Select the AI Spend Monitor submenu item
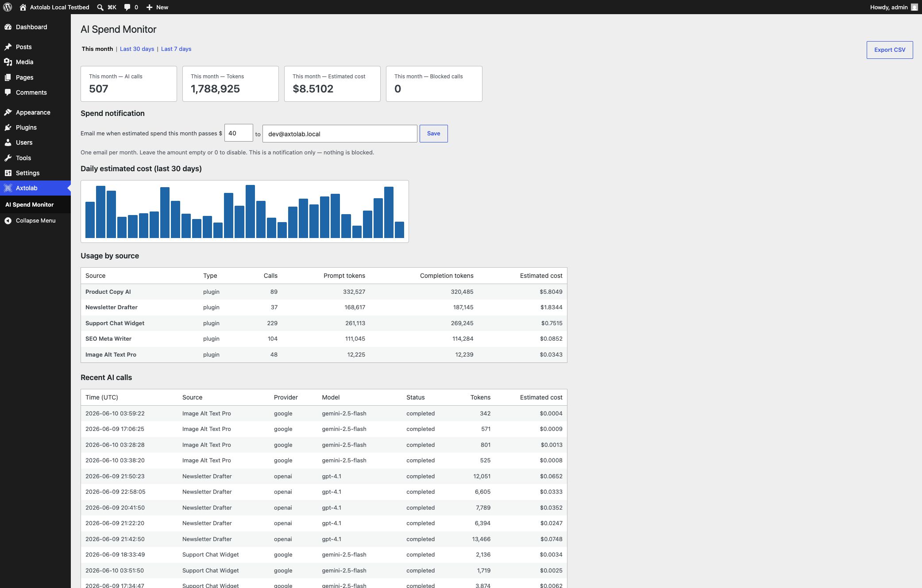This screenshot has width=922, height=588. tap(29, 204)
